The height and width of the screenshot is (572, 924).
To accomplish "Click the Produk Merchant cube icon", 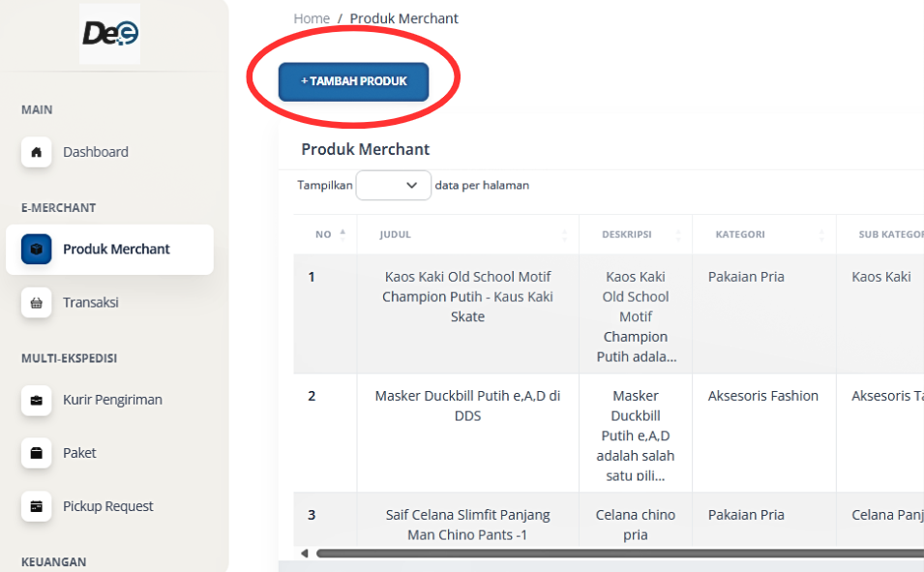I will [36, 249].
